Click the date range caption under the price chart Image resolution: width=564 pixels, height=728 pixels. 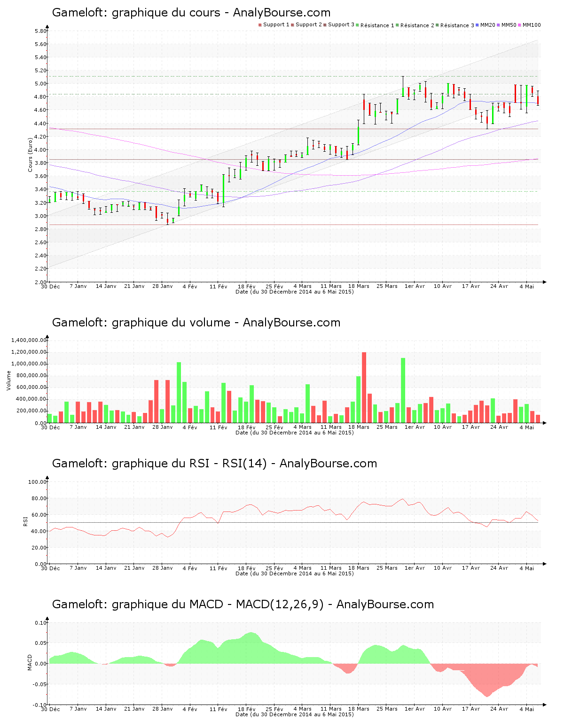click(294, 292)
